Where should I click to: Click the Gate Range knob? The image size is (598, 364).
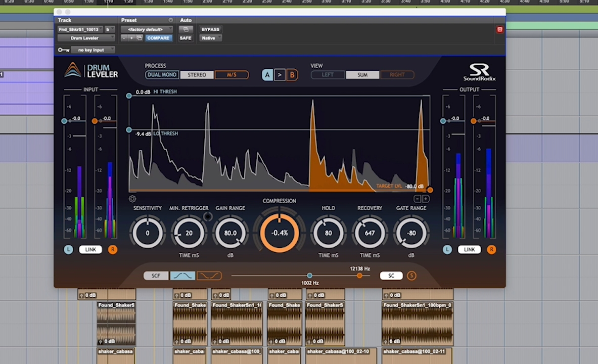click(x=411, y=233)
